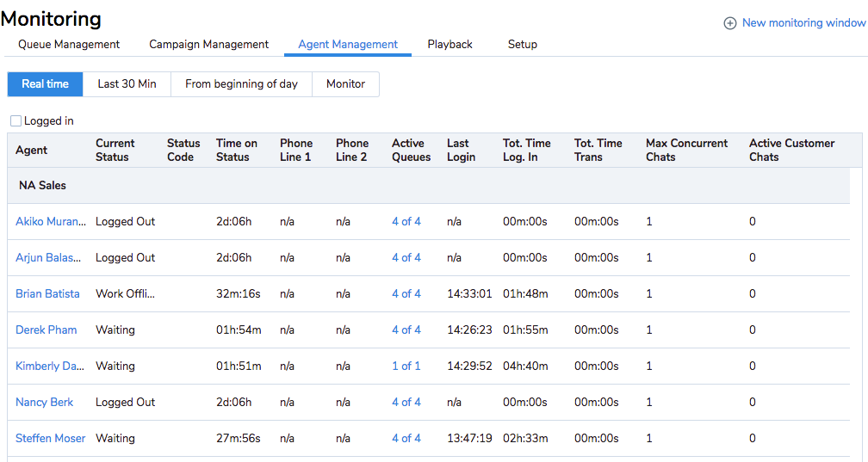Open agent Akiko Muran... link
The image size is (868, 462).
tap(51, 221)
